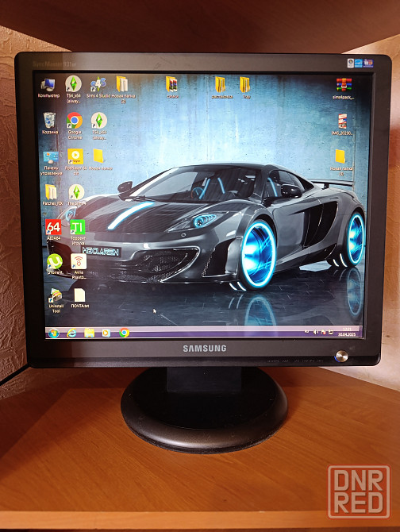Launch Chrome from the taskbar
Image resolution: width=400 pixels, height=532 pixels.
tap(124, 333)
